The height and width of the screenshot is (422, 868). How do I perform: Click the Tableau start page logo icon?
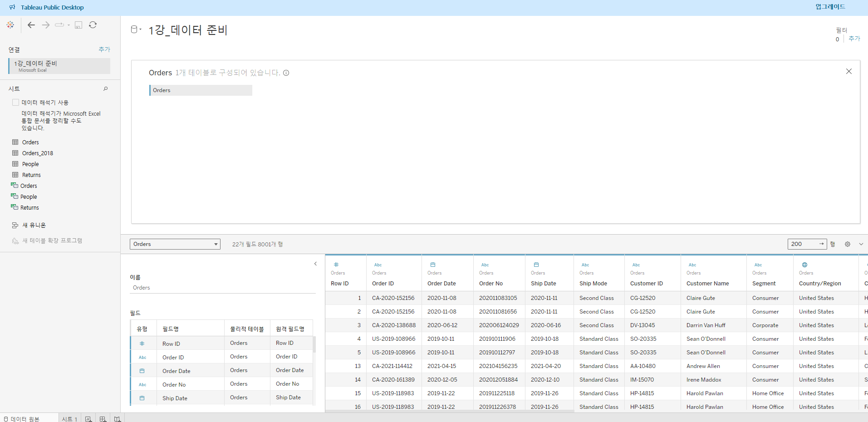(x=10, y=25)
